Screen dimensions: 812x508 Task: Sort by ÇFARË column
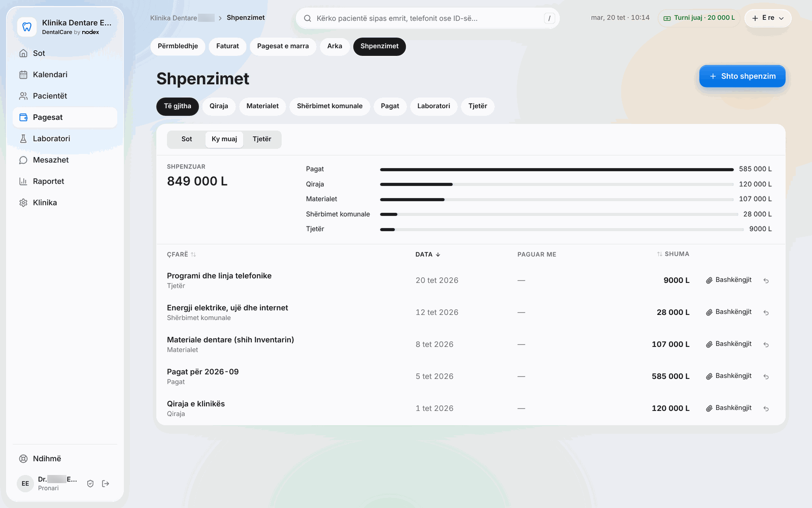181,255
